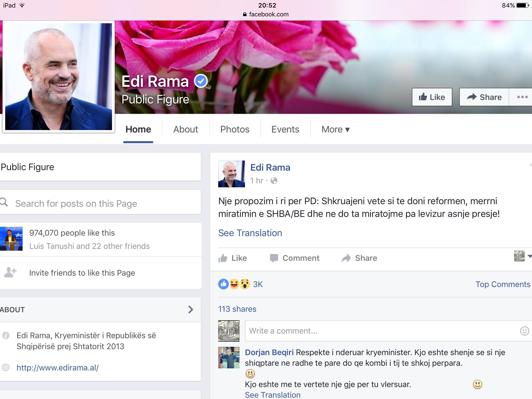This screenshot has width=532, height=399.
Task: Click the Public Figure category in the left panel
Action: tap(28, 167)
